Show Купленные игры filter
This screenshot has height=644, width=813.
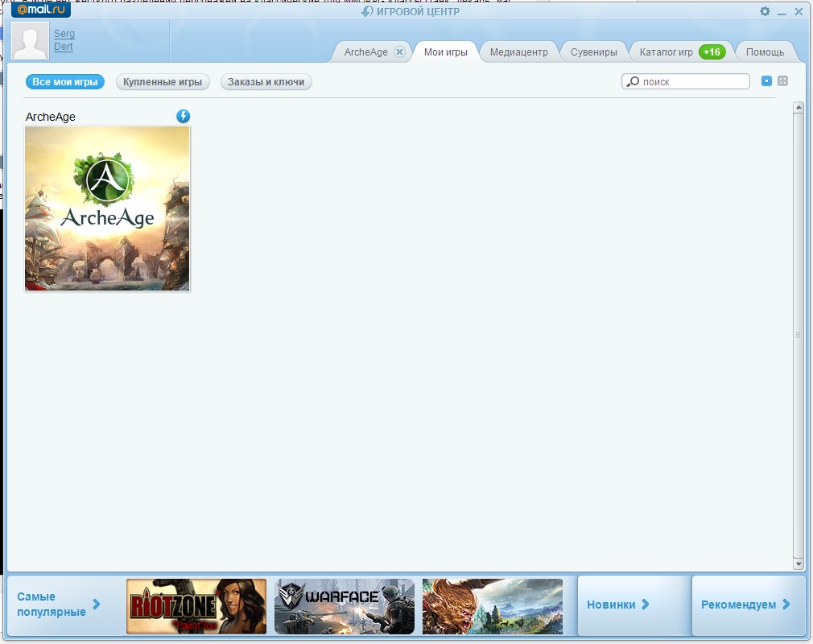[x=163, y=82]
